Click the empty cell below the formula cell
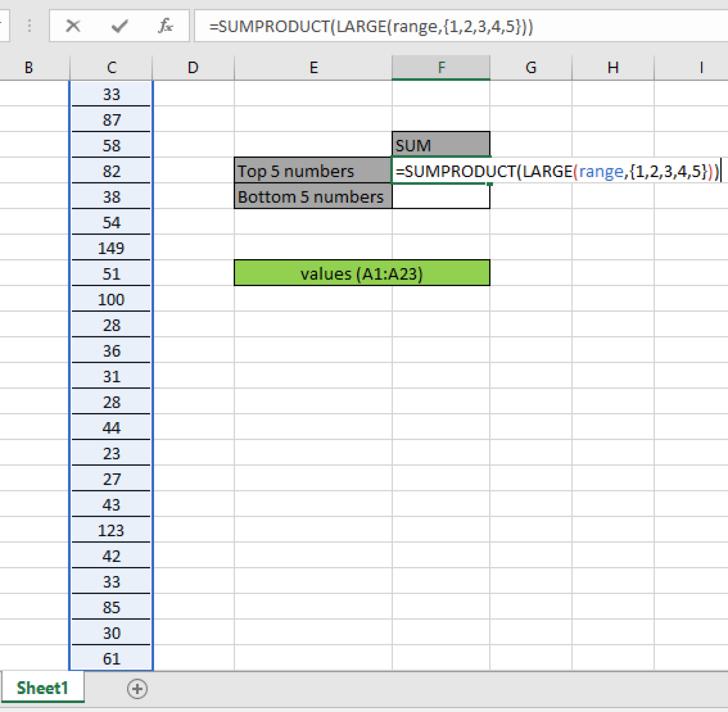 tap(441, 197)
